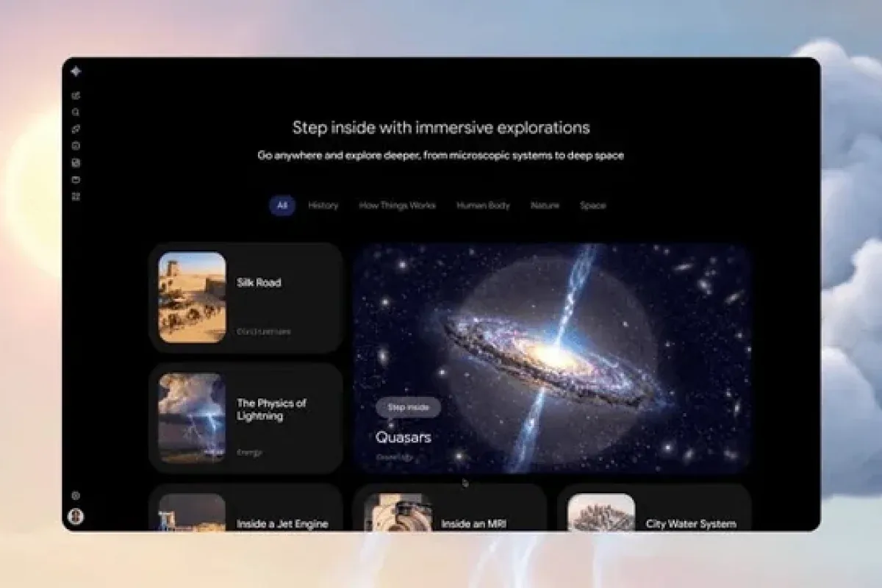The width and height of the screenshot is (882, 588).
Task: Open the Quasars galaxy image
Action: (x=552, y=359)
